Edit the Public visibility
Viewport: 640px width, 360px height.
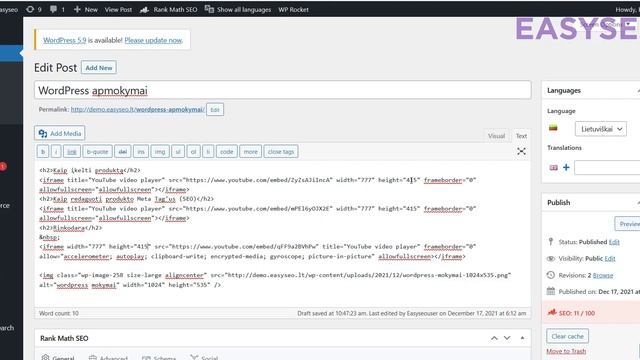610,258
